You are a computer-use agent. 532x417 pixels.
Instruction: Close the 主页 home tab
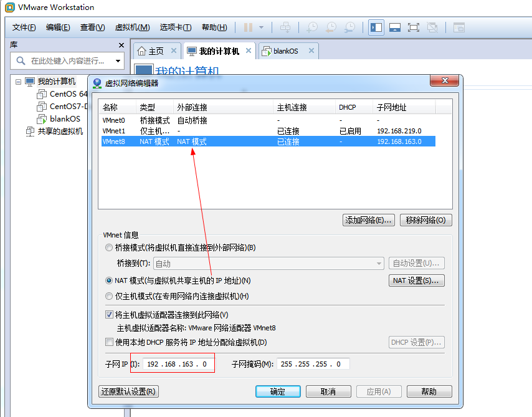(174, 50)
